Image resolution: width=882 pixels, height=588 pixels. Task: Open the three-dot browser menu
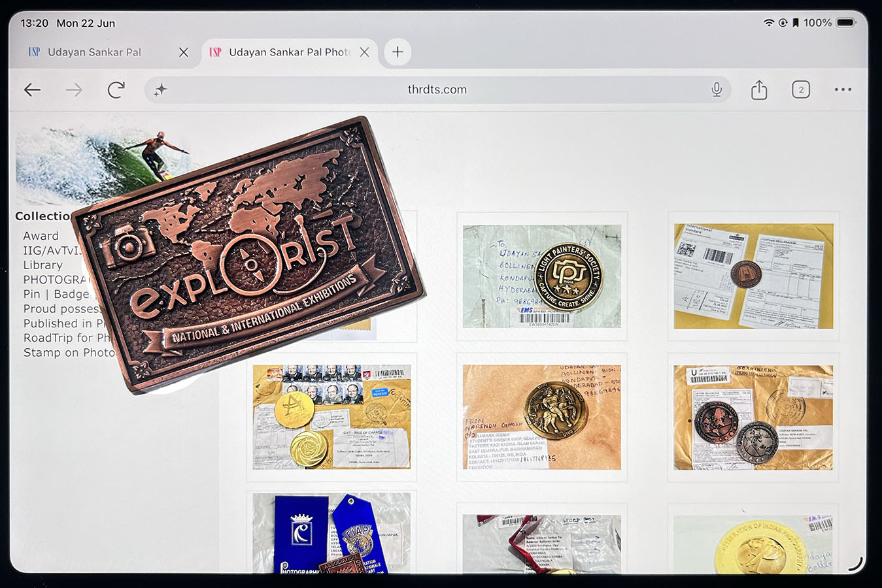(x=843, y=90)
